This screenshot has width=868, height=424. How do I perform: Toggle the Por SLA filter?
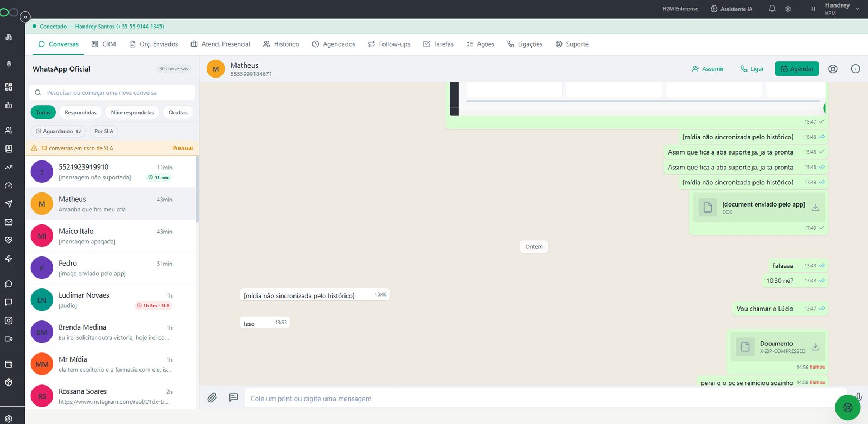point(104,131)
